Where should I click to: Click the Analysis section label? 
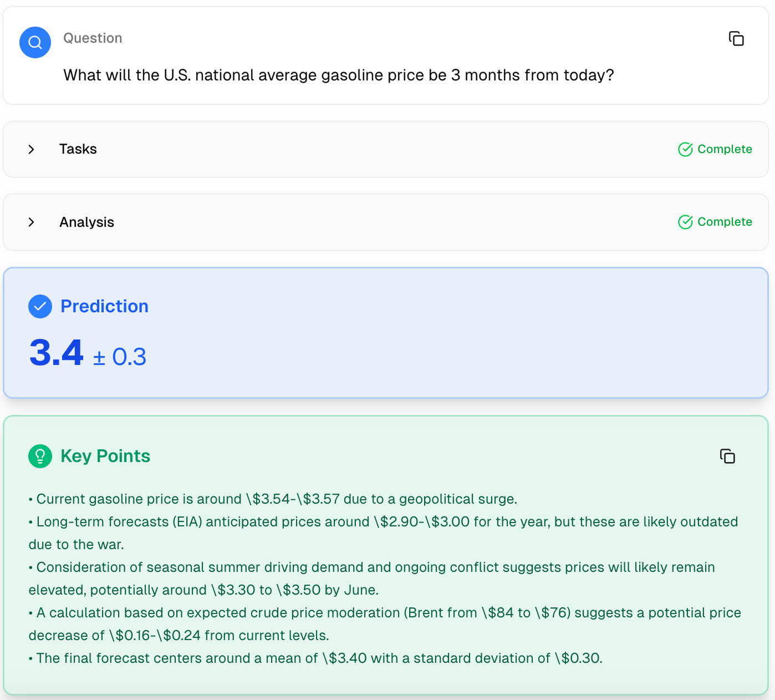pyautogui.click(x=86, y=222)
